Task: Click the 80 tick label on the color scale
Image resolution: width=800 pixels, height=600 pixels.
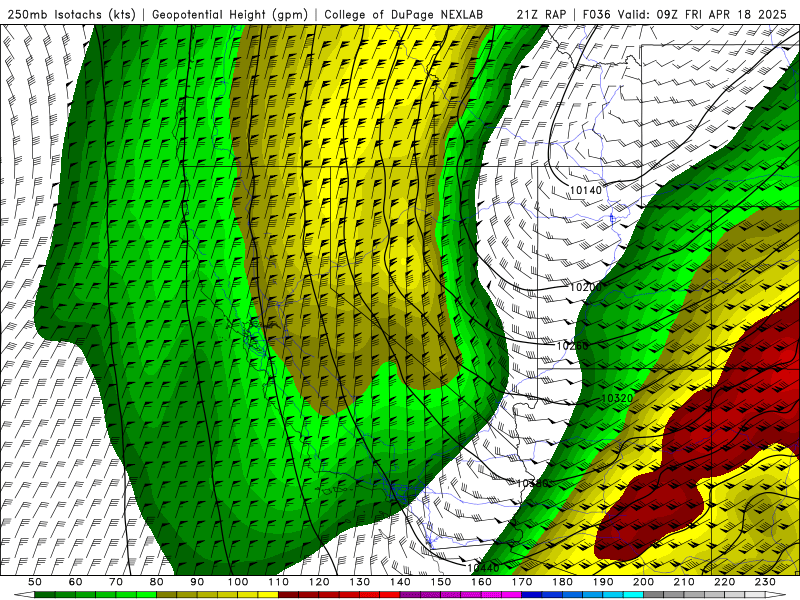Action: point(156,582)
